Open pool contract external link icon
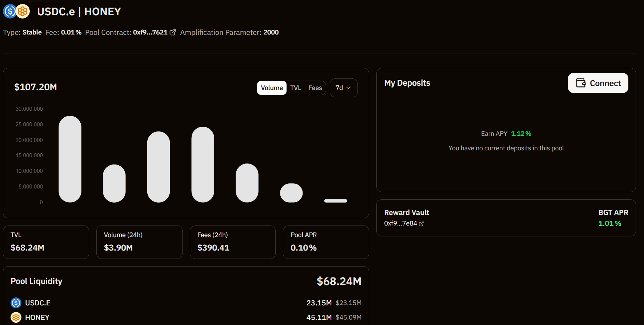 click(173, 32)
